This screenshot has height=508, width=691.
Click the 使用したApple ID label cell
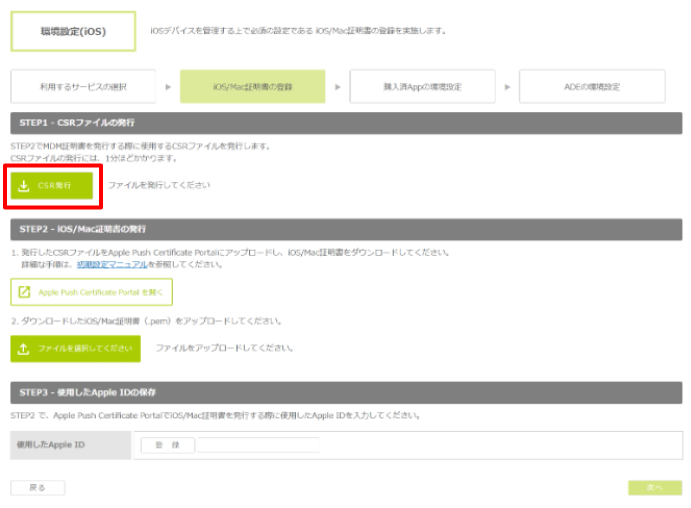71,445
